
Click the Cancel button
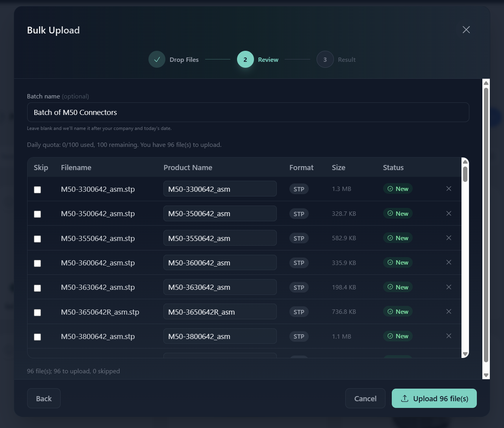(x=365, y=398)
